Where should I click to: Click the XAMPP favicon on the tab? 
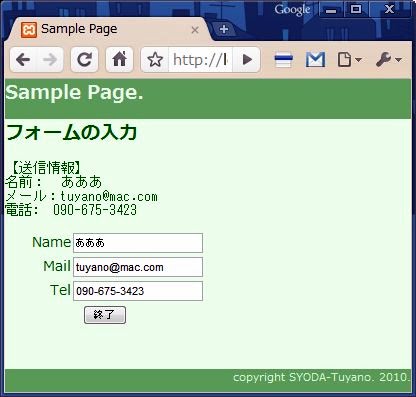pyautogui.click(x=29, y=30)
